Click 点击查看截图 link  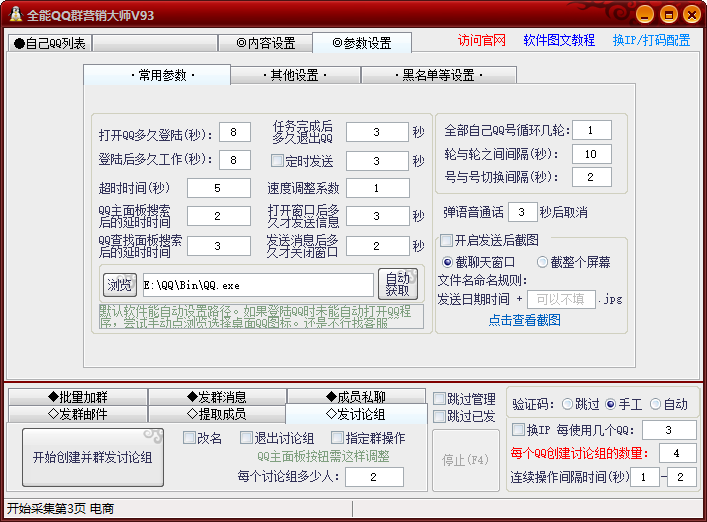coord(524,320)
